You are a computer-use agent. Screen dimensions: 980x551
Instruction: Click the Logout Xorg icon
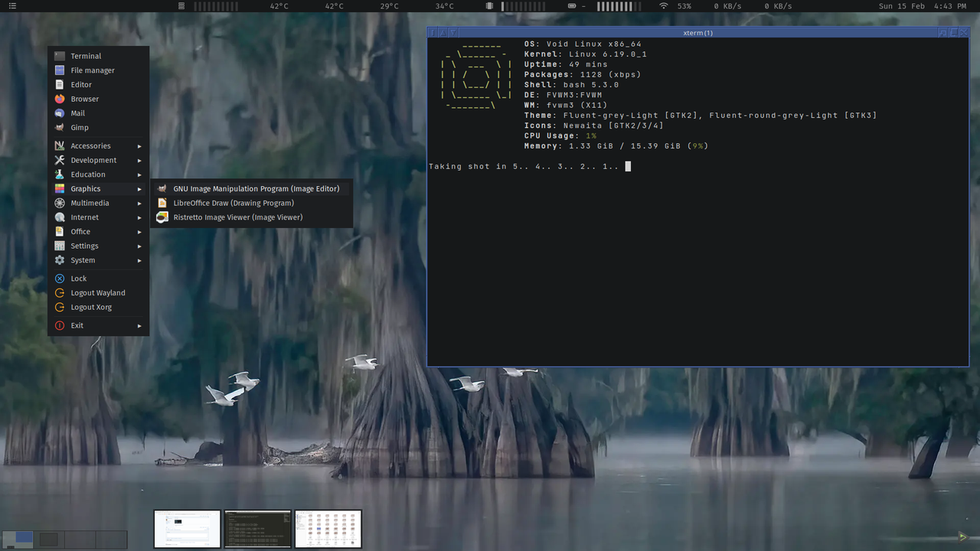point(60,307)
